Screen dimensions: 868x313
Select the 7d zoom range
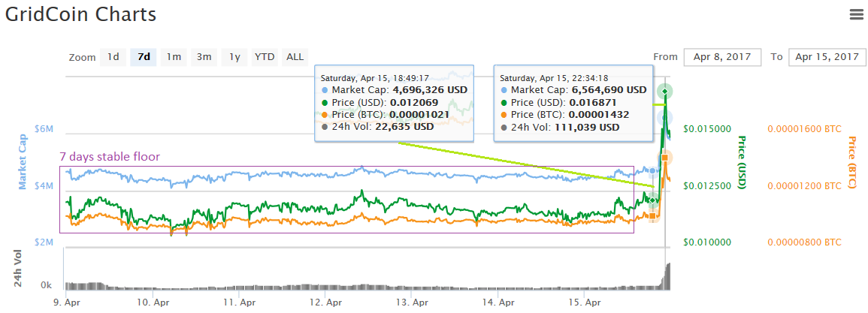(144, 57)
